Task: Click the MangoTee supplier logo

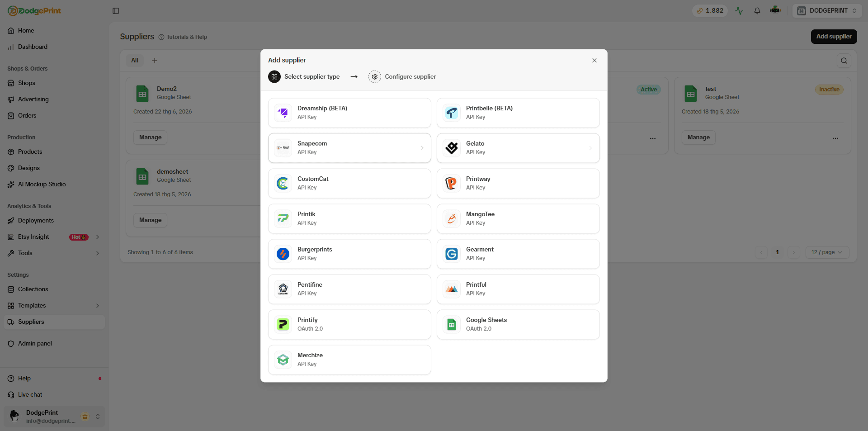Action: tap(452, 218)
